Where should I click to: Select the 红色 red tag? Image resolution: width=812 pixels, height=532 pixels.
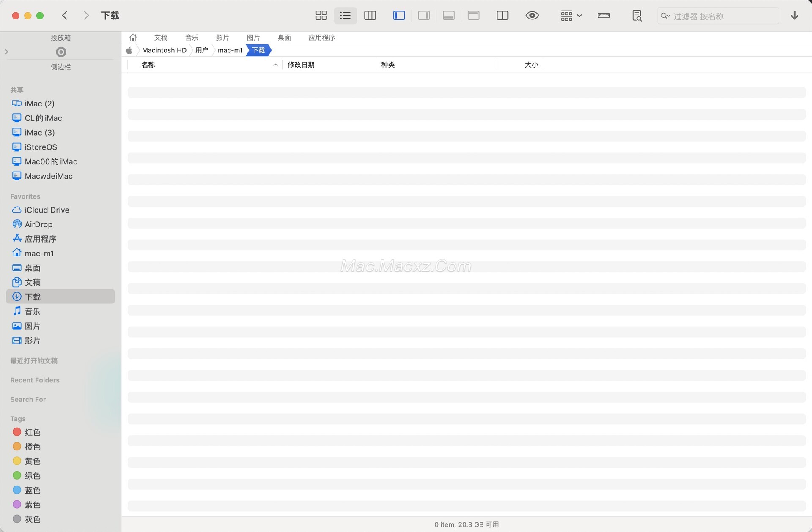coord(32,432)
